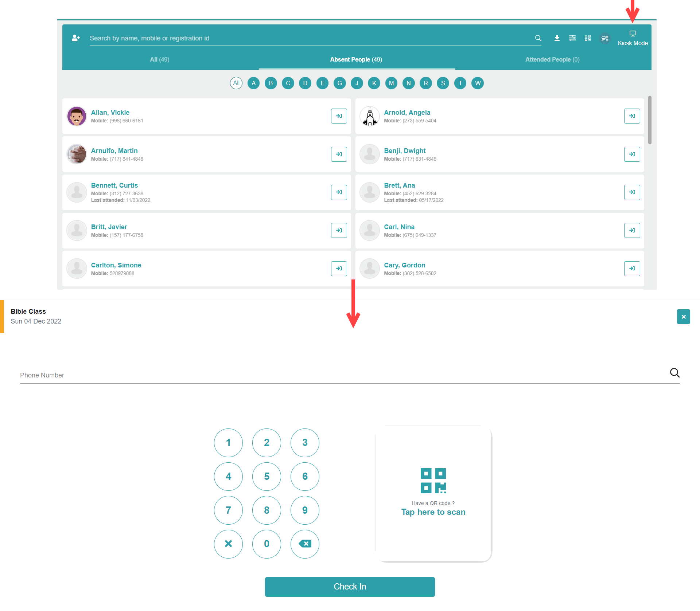The width and height of the screenshot is (700, 611).
Task: Filter names by letter C
Action: pos(288,83)
